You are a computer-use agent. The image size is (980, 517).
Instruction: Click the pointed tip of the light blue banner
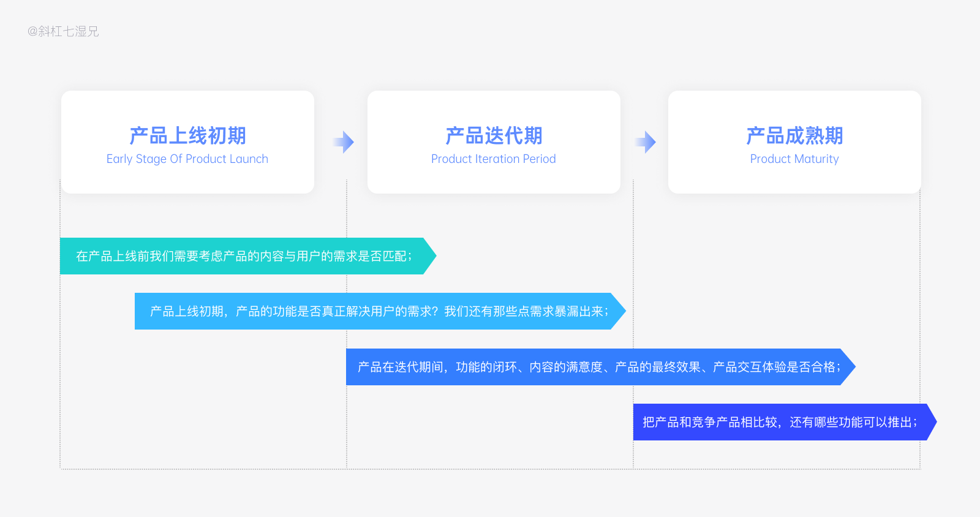pos(619,311)
